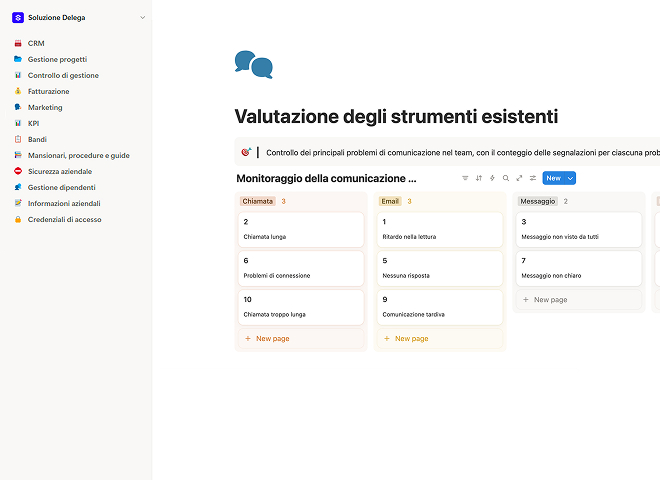Open card 7 Messaggio non chiaro
This screenshot has width=660, height=480.
click(x=579, y=268)
